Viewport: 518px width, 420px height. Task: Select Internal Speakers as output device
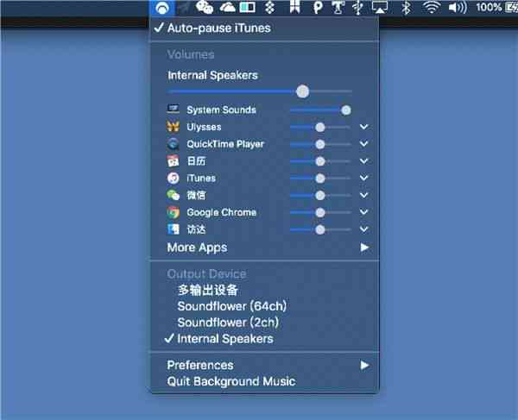(x=264, y=339)
